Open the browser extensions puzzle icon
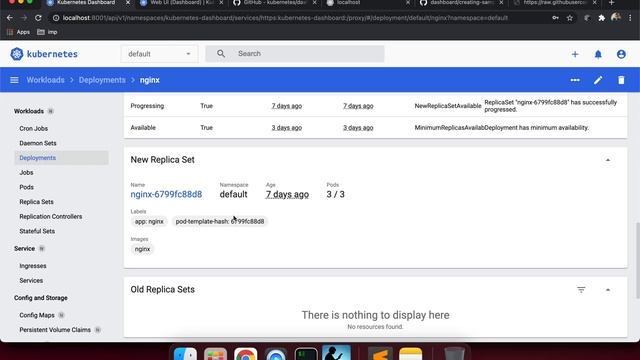The image size is (640, 360). pyautogui.click(x=601, y=18)
